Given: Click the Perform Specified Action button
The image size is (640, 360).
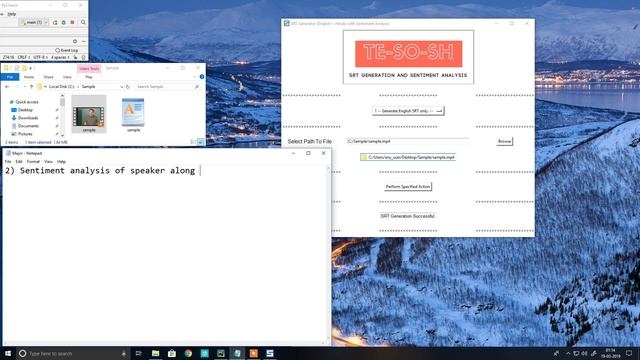Looking at the screenshot, I should tap(408, 187).
